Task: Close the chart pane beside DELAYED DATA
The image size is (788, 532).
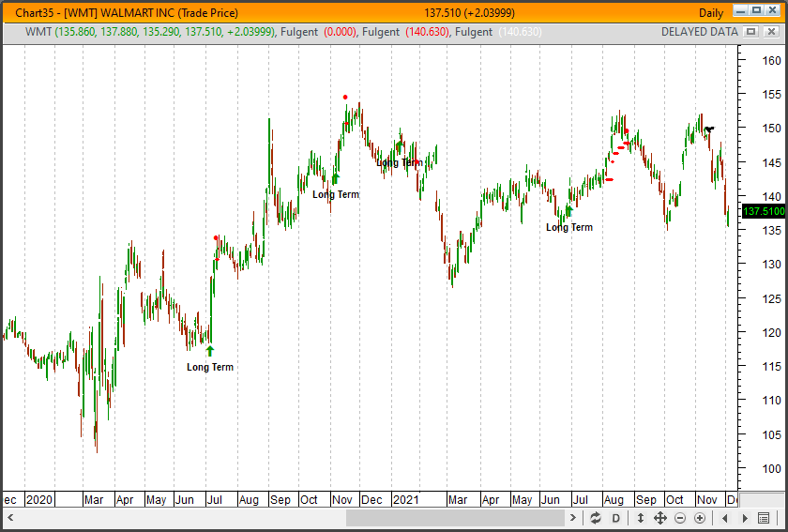Action: [x=771, y=32]
